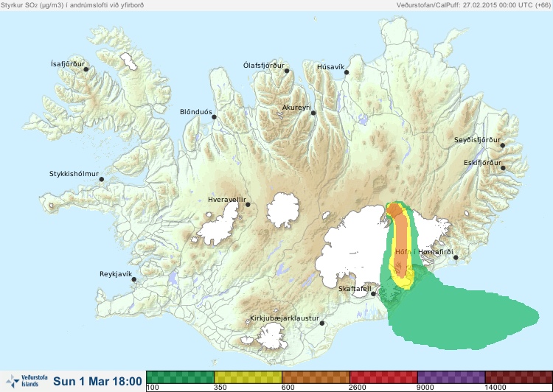
Task: Click the Húsavík marker dot
Action: click(347, 72)
